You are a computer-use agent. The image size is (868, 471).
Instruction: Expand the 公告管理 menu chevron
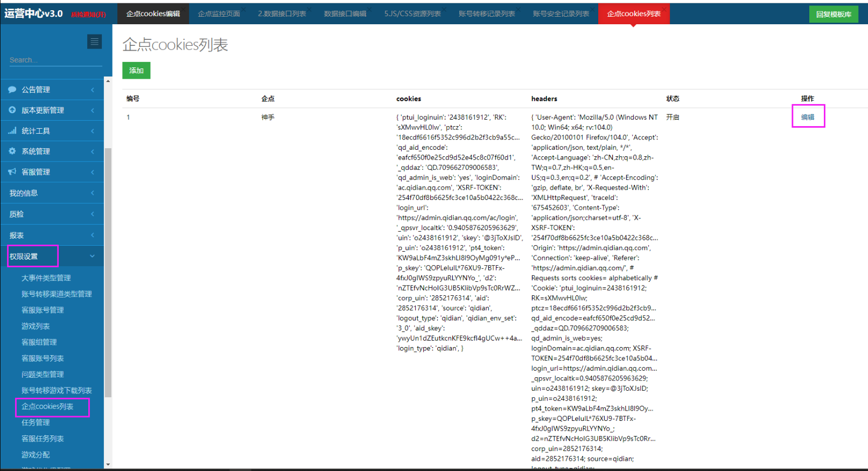click(x=93, y=89)
